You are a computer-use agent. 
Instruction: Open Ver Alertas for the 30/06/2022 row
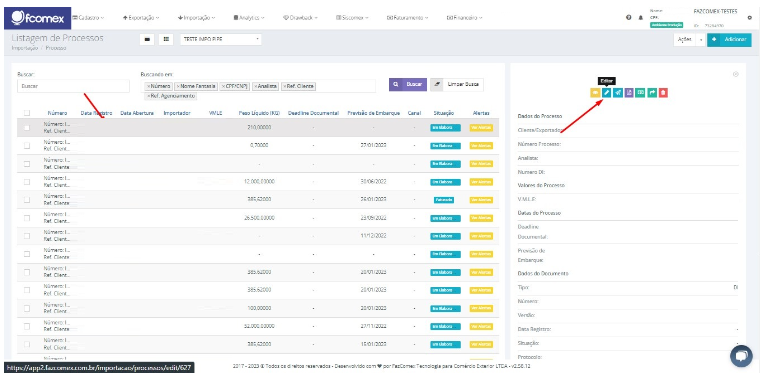(x=481, y=182)
